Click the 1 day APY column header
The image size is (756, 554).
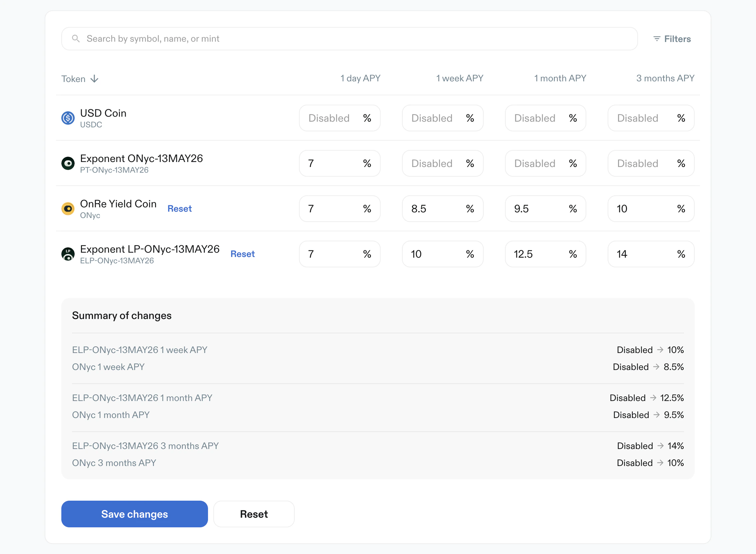(360, 78)
